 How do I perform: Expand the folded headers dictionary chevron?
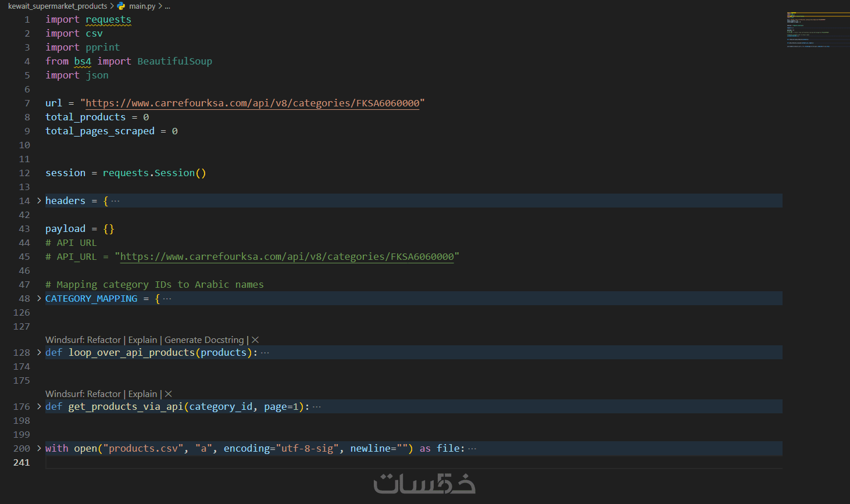click(x=39, y=201)
